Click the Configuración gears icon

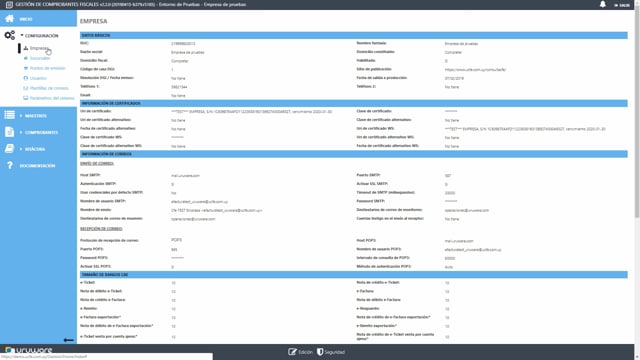(x=10, y=36)
